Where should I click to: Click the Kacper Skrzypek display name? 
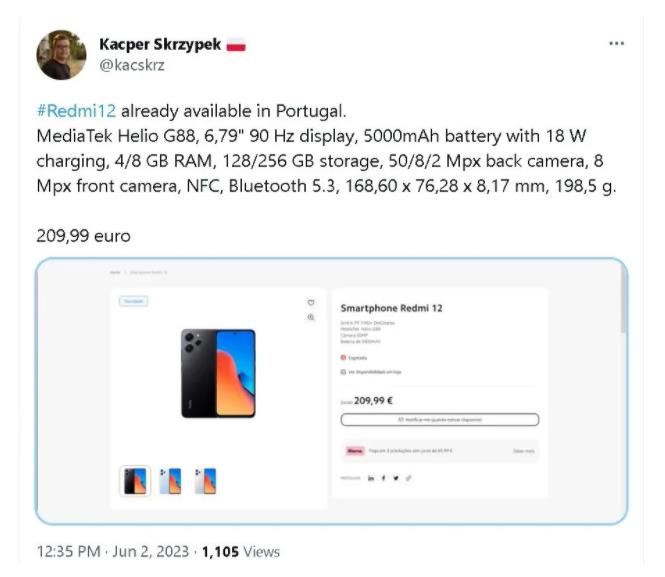click(160, 45)
